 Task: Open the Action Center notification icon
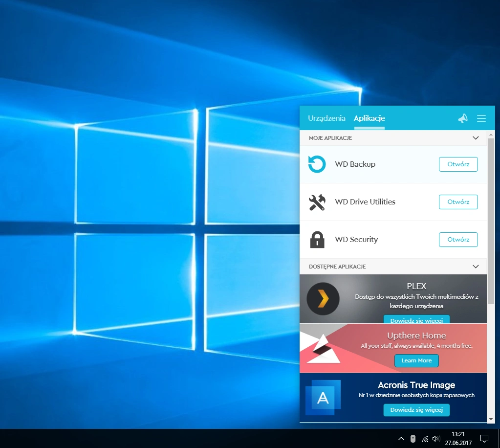pyautogui.click(x=484, y=439)
